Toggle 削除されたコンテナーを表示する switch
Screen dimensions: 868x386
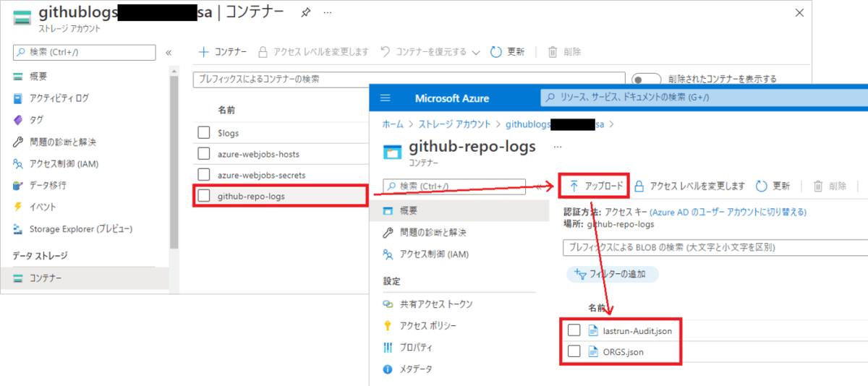click(647, 80)
